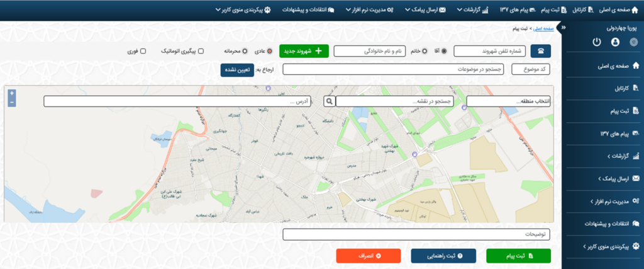Click the settings gear icon in sidebar

pyautogui.click(x=633, y=42)
